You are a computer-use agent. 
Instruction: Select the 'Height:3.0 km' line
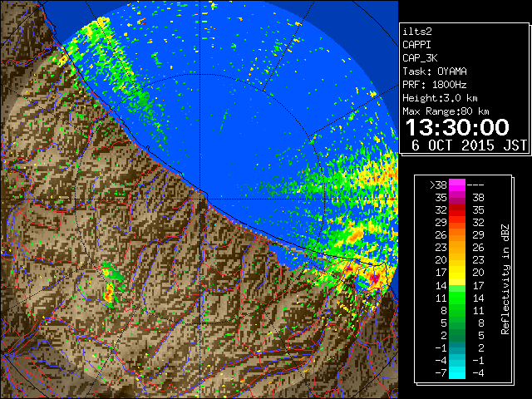tap(440, 98)
